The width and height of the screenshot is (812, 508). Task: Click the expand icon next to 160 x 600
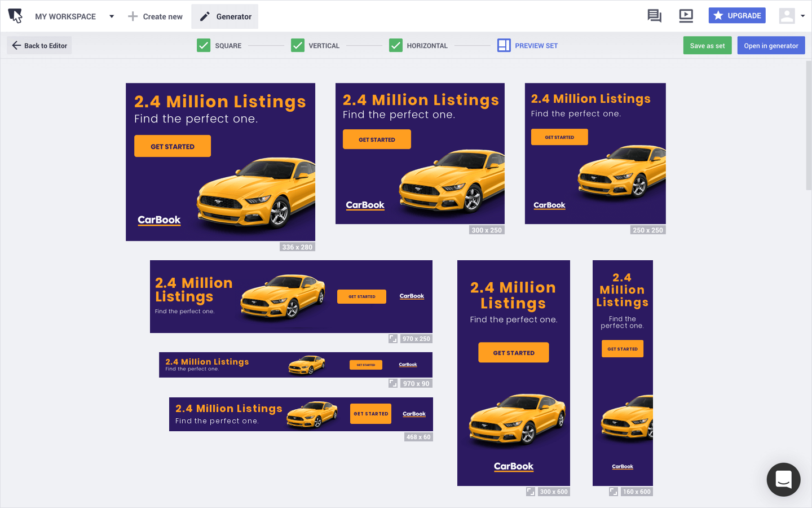point(614,492)
